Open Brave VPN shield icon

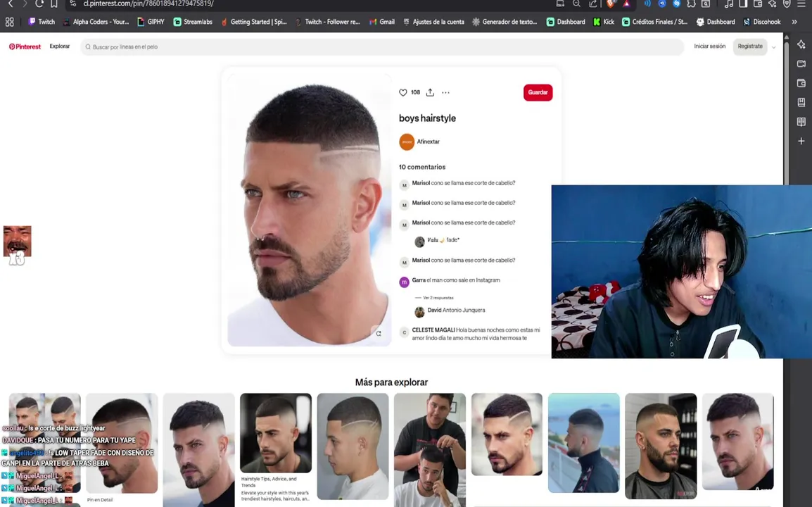tap(787, 4)
